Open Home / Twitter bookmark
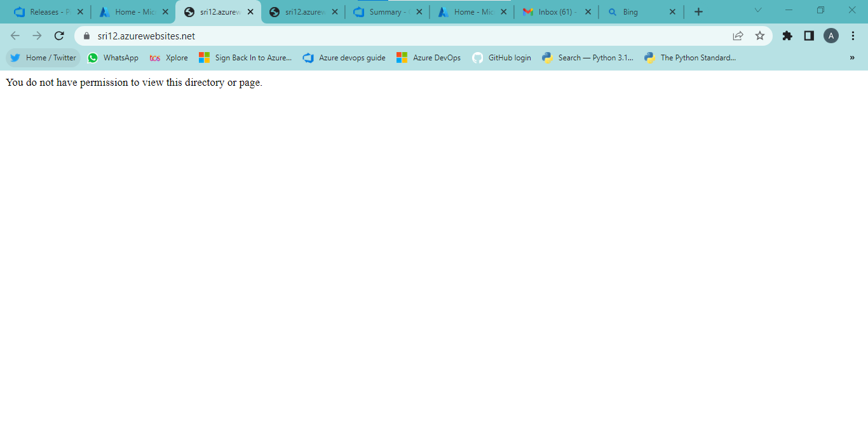The image size is (868, 425). [43, 58]
